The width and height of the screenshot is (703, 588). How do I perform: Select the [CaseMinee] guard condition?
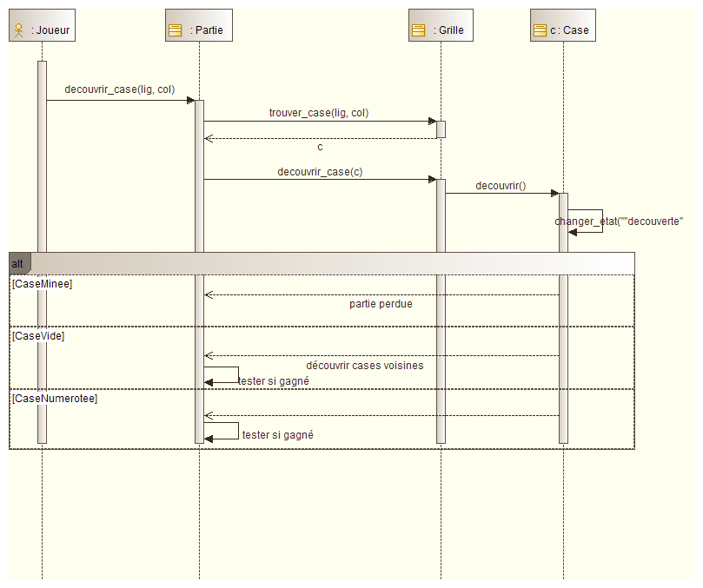(43, 284)
